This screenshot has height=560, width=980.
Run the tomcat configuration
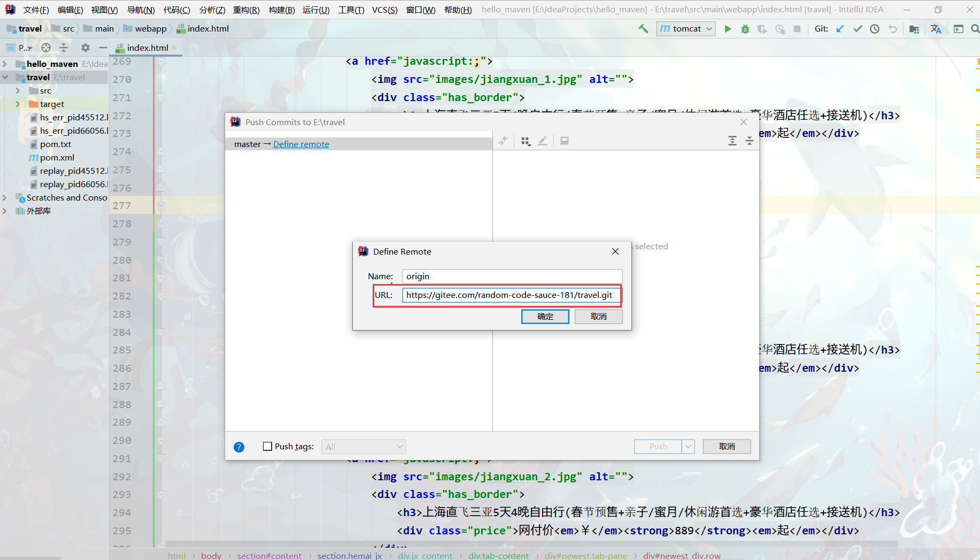click(x=728, y=29)
